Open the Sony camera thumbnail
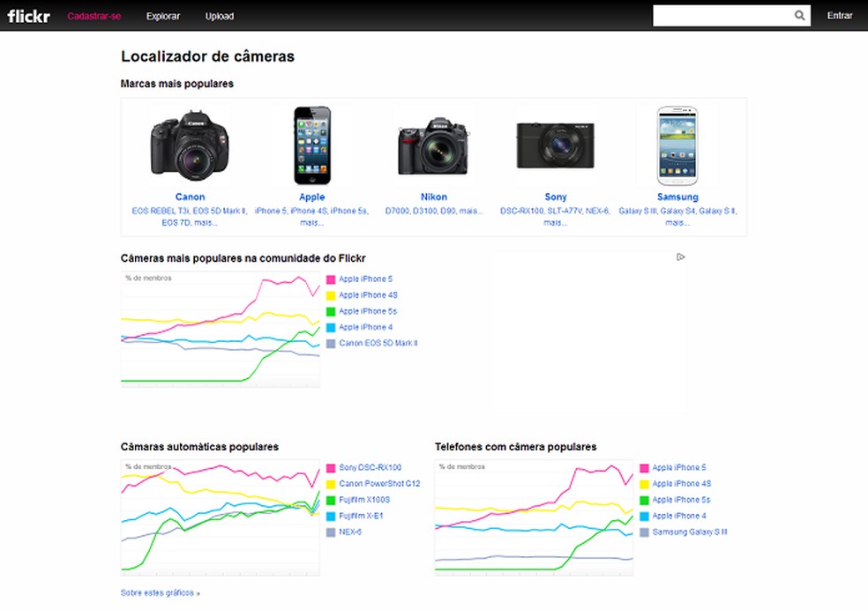The image size is (868, 610). [x=555, y=146]
